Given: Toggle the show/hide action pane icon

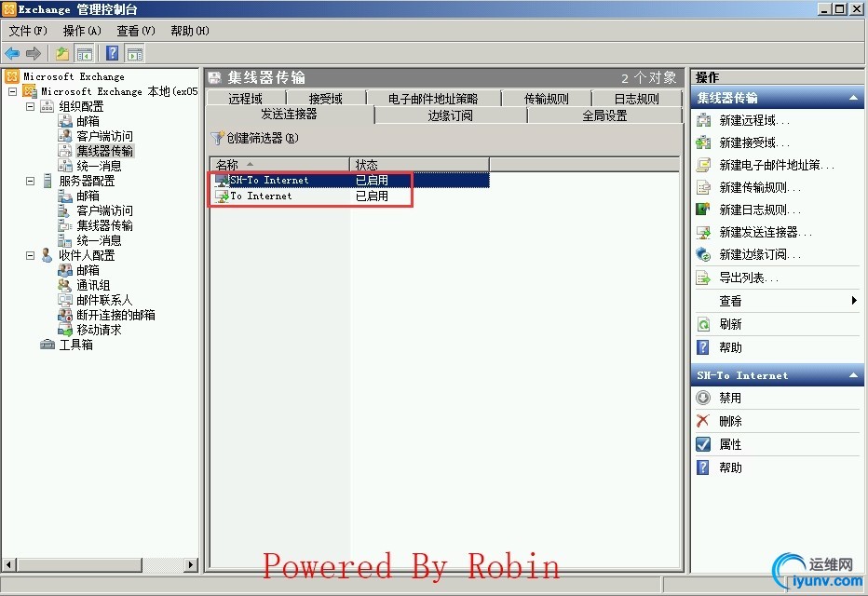Looking at the screenshot, I should tap(134, 53).
